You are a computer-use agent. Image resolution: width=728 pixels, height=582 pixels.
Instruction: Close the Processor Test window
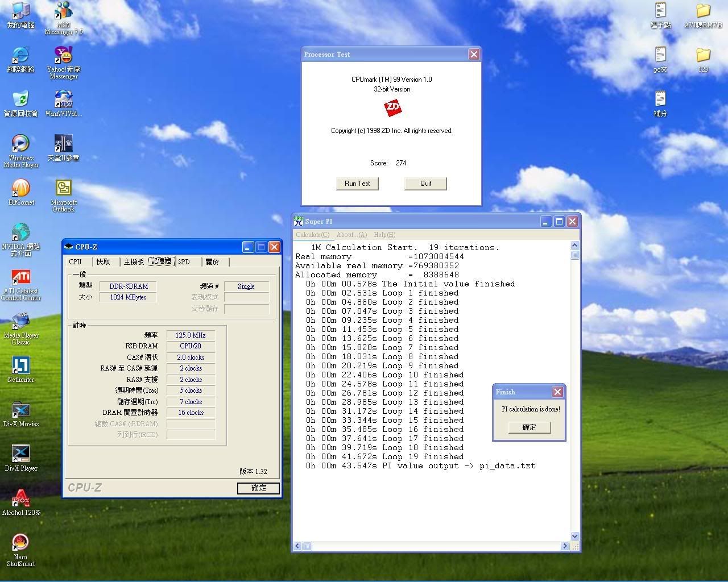(474, 54)
